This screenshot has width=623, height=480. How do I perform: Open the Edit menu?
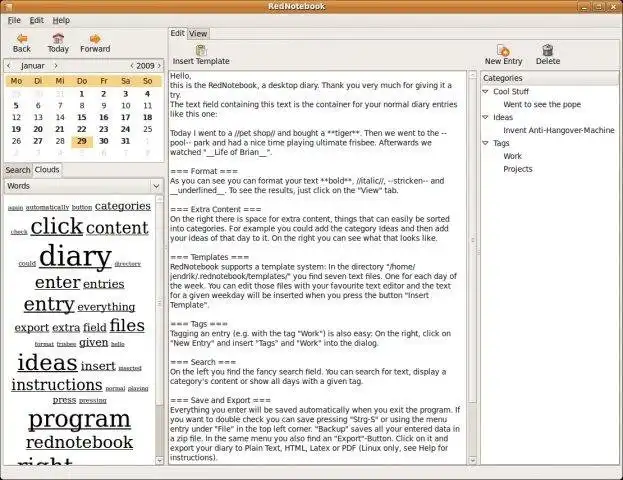pos(37,20)
